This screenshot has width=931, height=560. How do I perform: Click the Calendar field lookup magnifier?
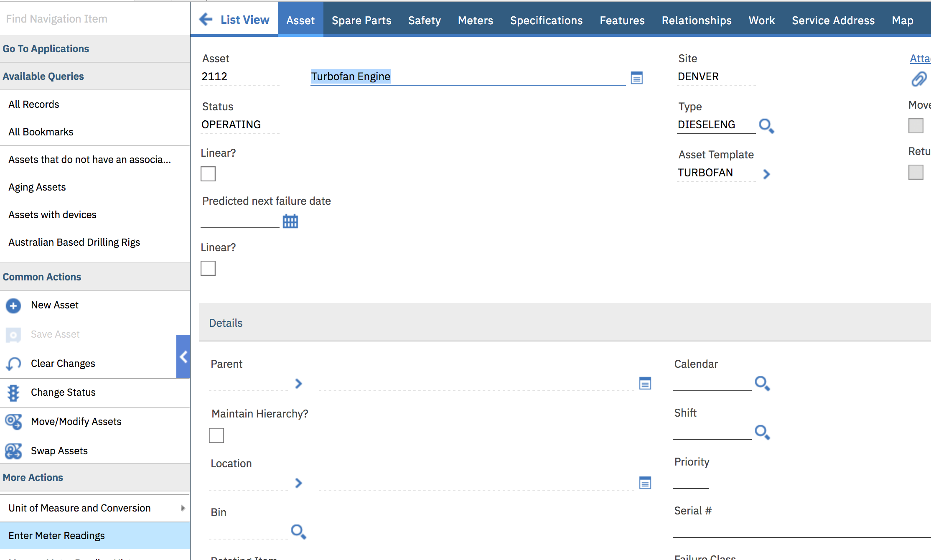pyautogui.click(x=762, y=383)
